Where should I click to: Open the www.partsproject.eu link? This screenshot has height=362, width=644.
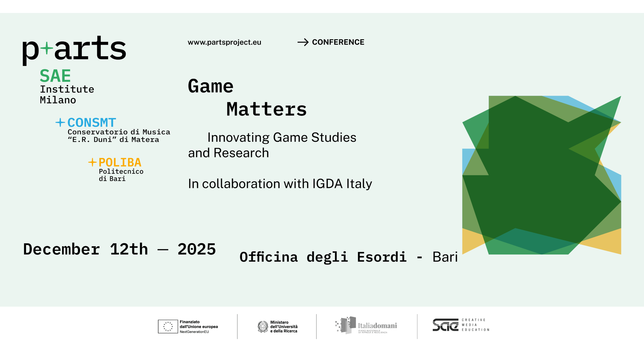click(x=224, y=42)
